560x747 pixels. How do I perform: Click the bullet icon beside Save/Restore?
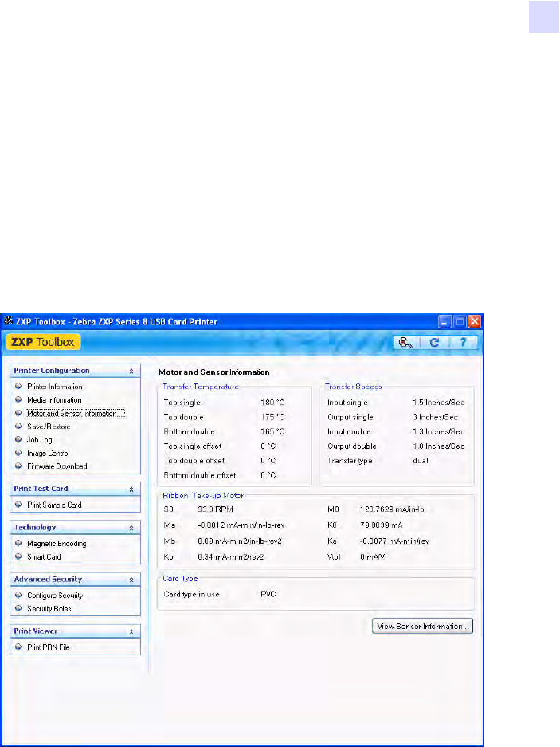click(18, 426)
